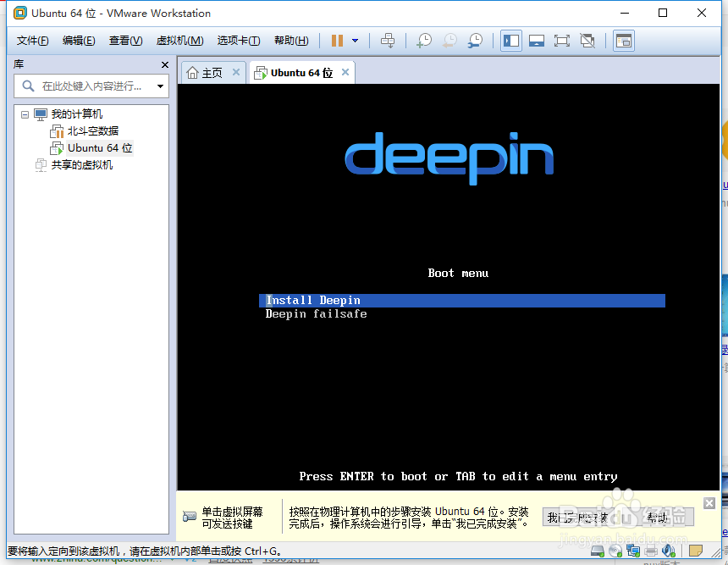The image size is (728, 565).
Task: Toggle the library sidebar visibility
Action: pyautogui.click(x=510, y=40)
